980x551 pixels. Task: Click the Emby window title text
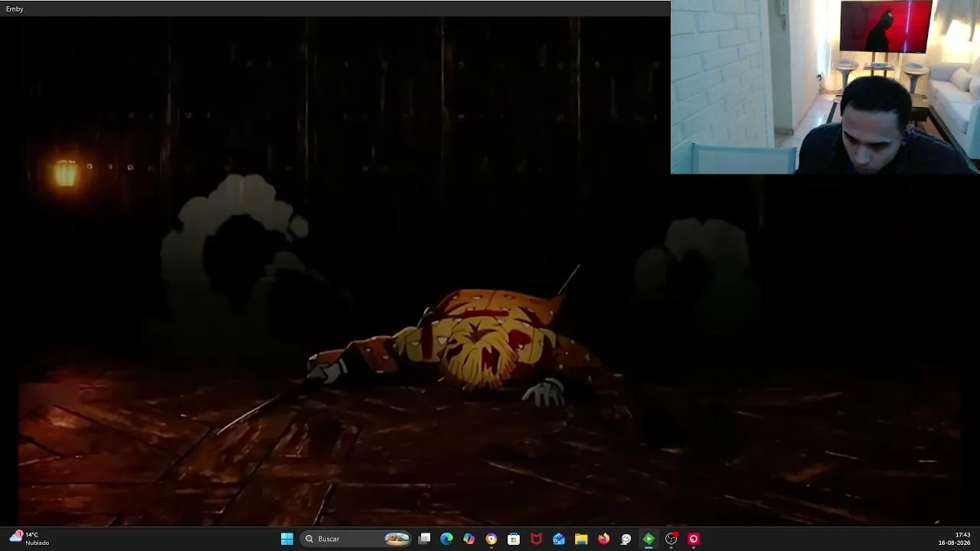tap(15, 8)
